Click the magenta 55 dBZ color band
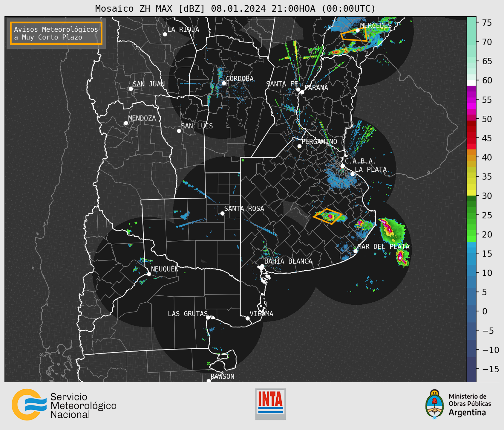This screenshot has height=430, width=504. [471, 100]
